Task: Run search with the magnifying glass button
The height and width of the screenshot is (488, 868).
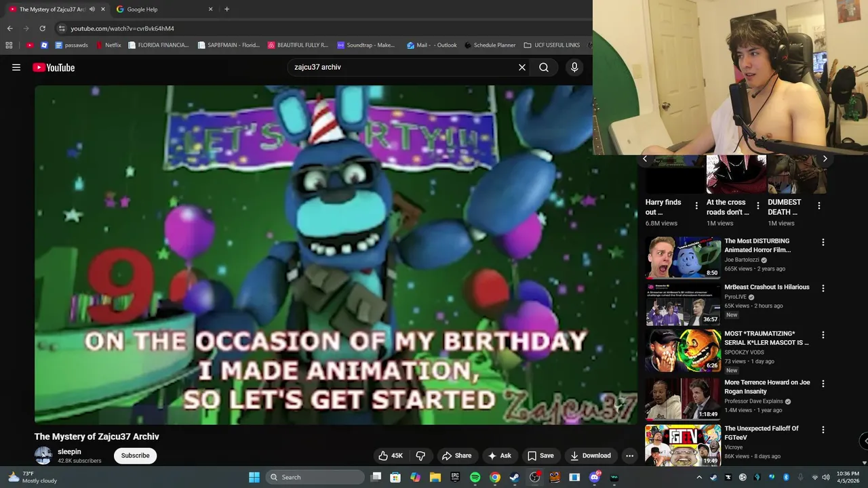Action: [x=544, y=67]
